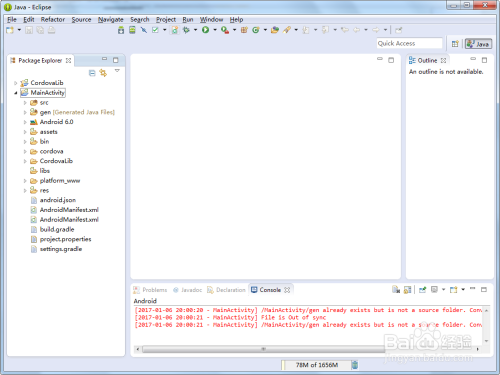Expand the gen Generated Java Files folder
The width and height of the screenshot is (500, 375).
pos(25,112)
